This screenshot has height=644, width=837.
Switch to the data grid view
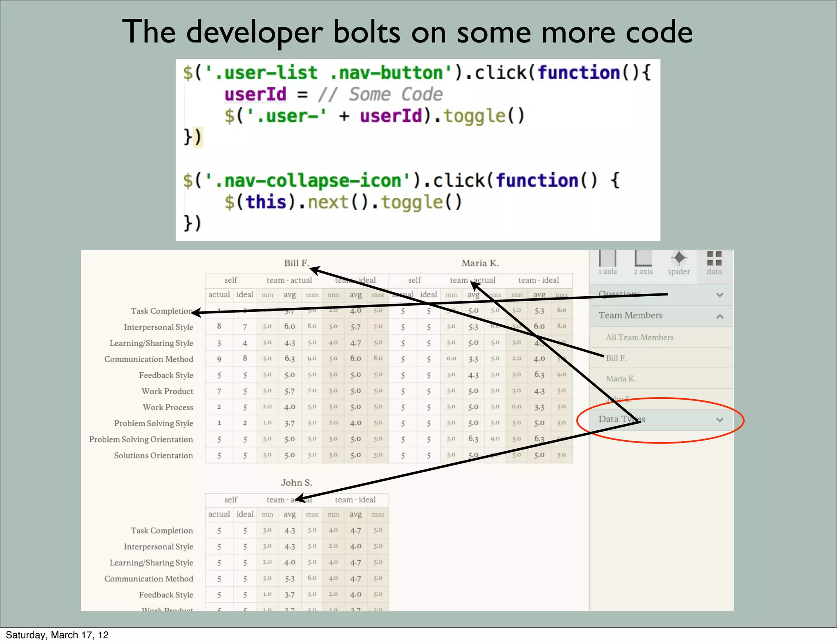pyautogui.click(x=714, y=263)
